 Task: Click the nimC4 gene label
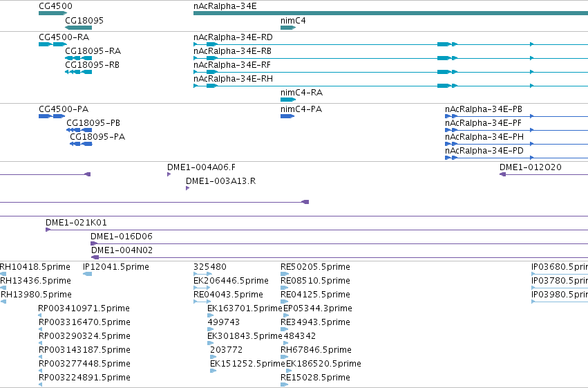click(x=293, y=21)
